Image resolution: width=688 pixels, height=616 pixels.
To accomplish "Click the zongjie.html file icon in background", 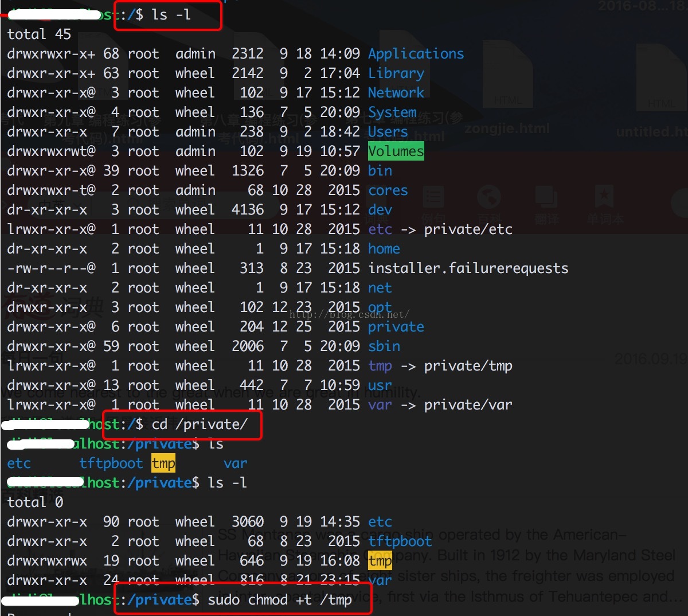I will pos(507,86).
